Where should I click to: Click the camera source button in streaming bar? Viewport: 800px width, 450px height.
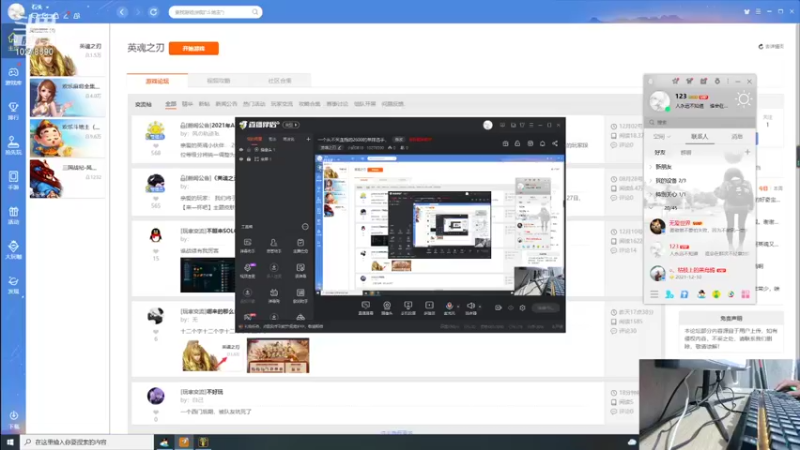click(387, 308)
